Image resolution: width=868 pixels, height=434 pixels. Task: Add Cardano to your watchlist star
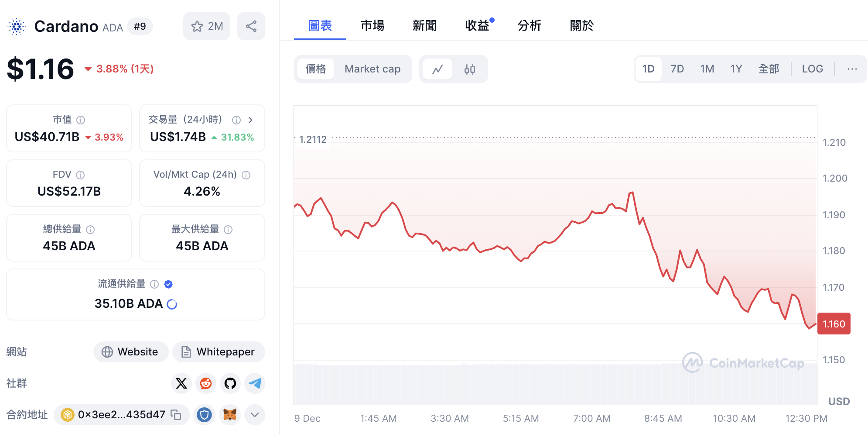[x=197, y=26]
